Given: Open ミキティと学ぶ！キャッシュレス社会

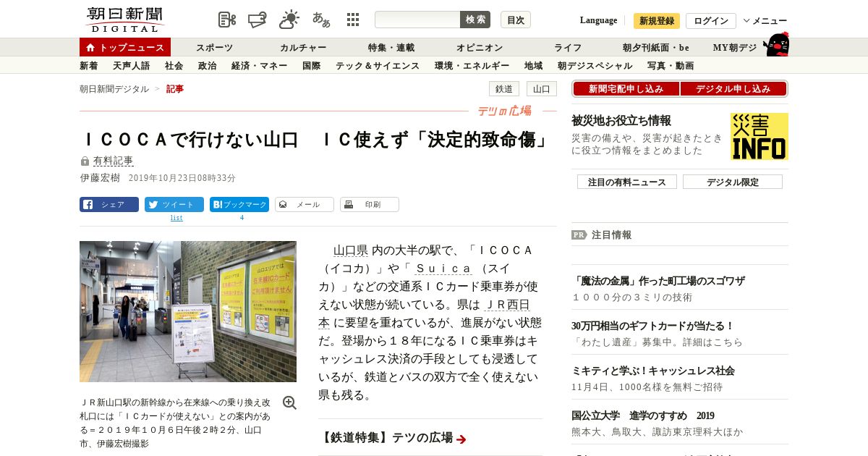Looking at the screenshot, I should pyautogui.click(x=653, y=371).
